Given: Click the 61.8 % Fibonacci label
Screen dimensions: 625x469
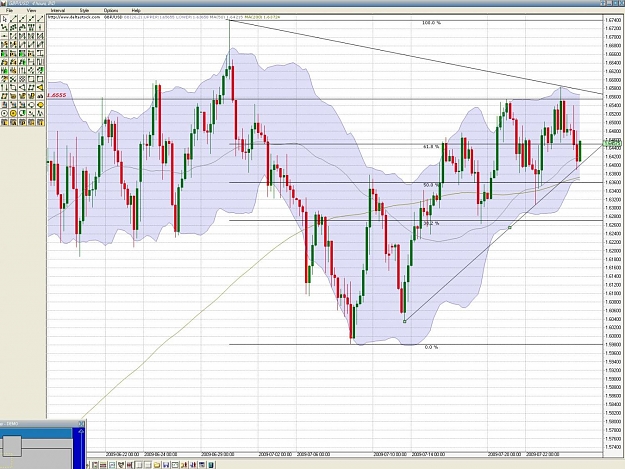Looking at the screenshot, I should point(431,147).
